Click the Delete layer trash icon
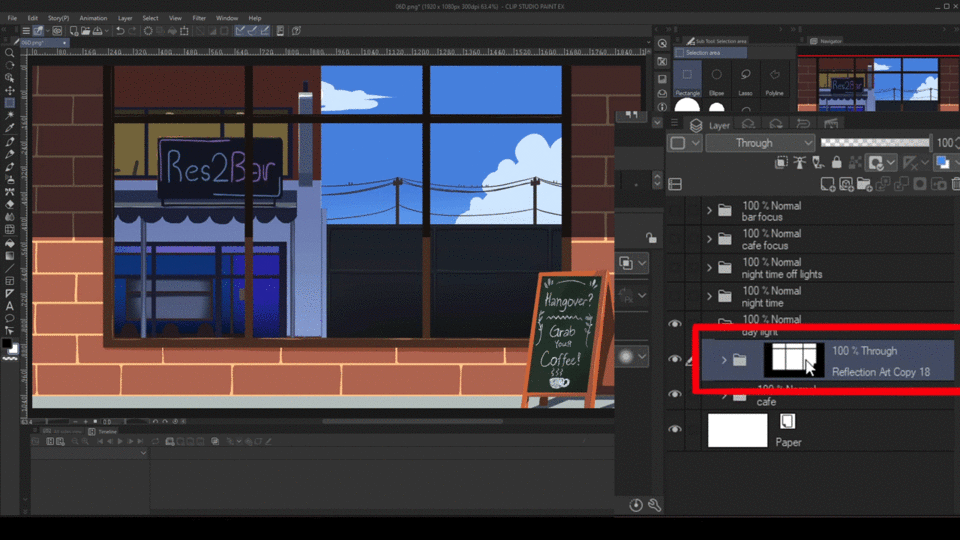 [956, 184]
